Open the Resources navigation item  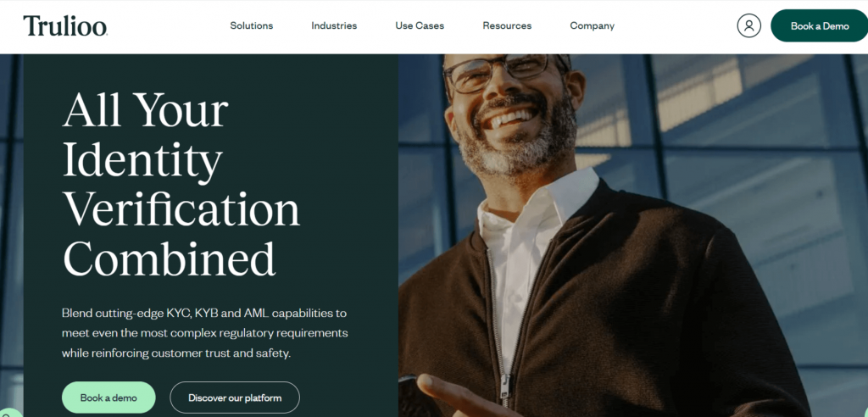tap(507, 25)
